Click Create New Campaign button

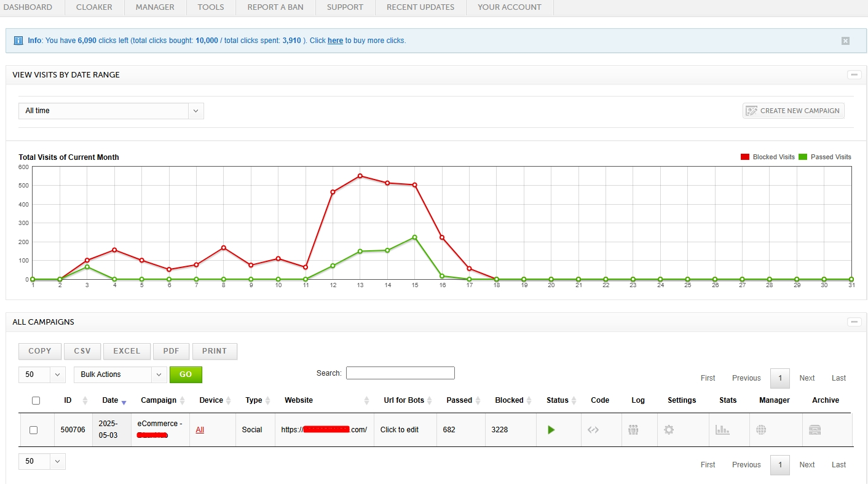pyautogui.click(x=794, y=111)
